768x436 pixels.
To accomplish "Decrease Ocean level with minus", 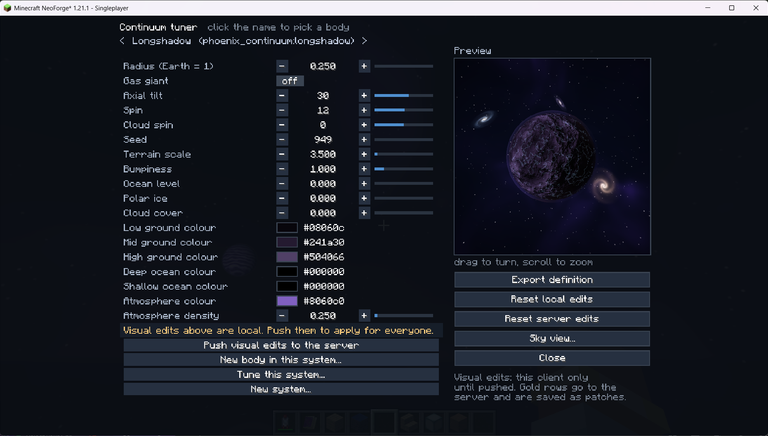I will [282, 184].
